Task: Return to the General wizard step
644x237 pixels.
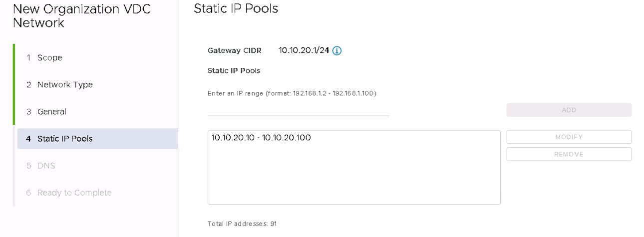Action: tap(51, 111)
